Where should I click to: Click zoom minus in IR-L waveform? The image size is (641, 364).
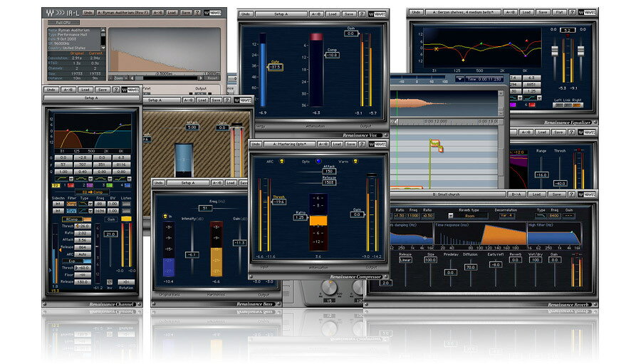tap(110, 78)
